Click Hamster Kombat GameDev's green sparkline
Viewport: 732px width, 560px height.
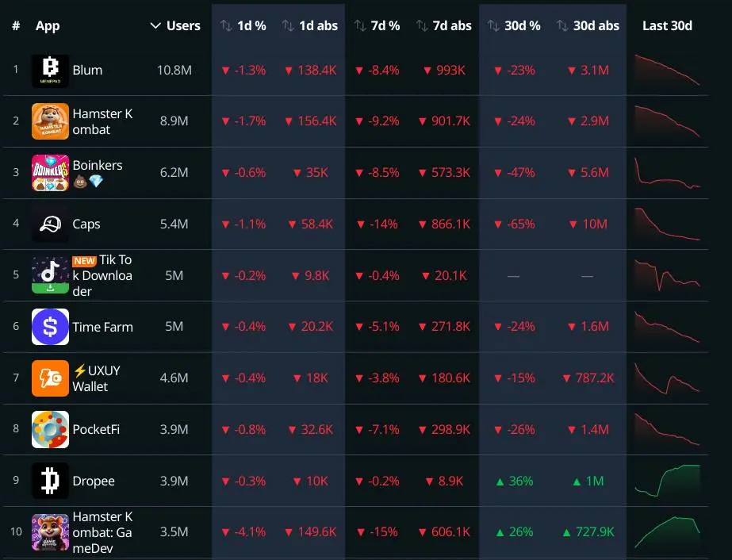[x=667, y=532]
